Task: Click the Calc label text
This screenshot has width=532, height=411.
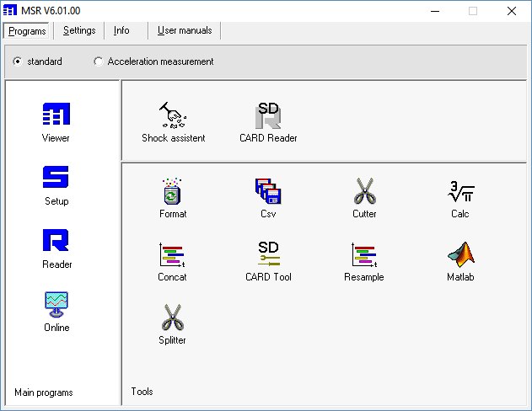Action: pos(460,214)
